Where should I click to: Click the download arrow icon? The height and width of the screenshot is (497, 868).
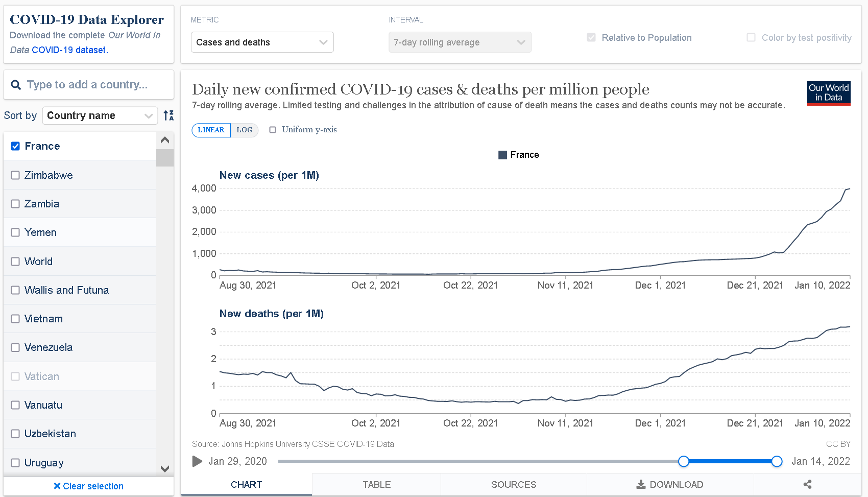coord(641,484)
